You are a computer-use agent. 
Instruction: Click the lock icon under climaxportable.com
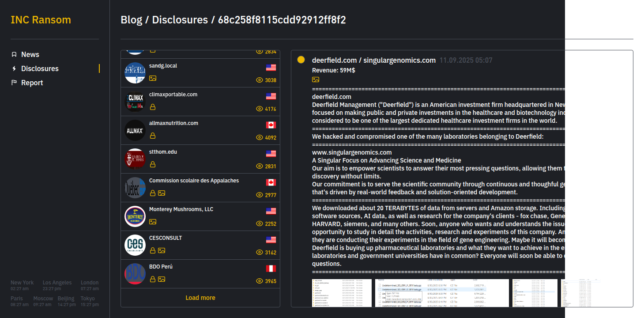[153, 107]
